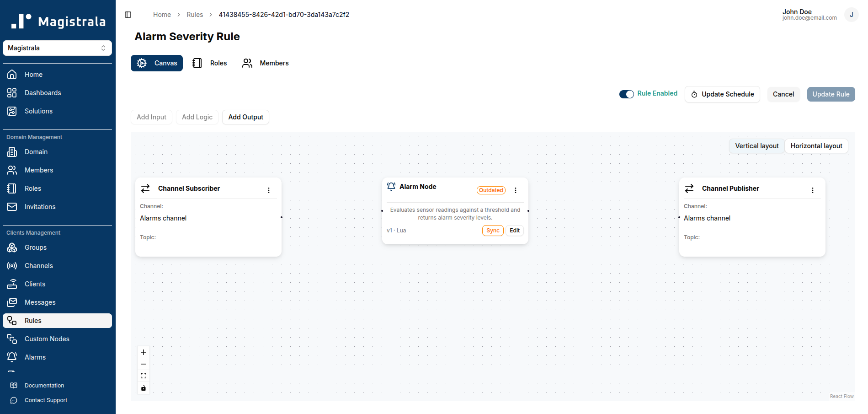Open Invitations in sidebar
The width and height of the screenshot is (868, 414).
tap(57, 207)
